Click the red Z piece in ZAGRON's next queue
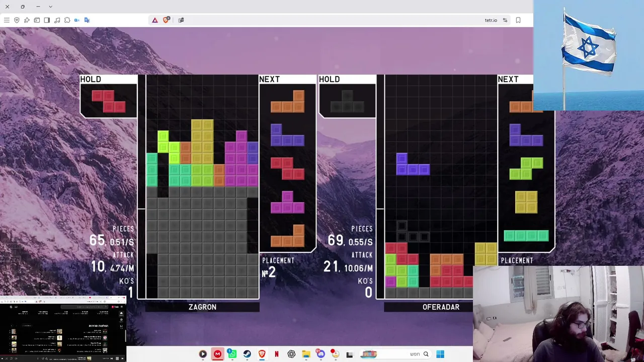Screen dimensions: 644x362 [287, 168]
